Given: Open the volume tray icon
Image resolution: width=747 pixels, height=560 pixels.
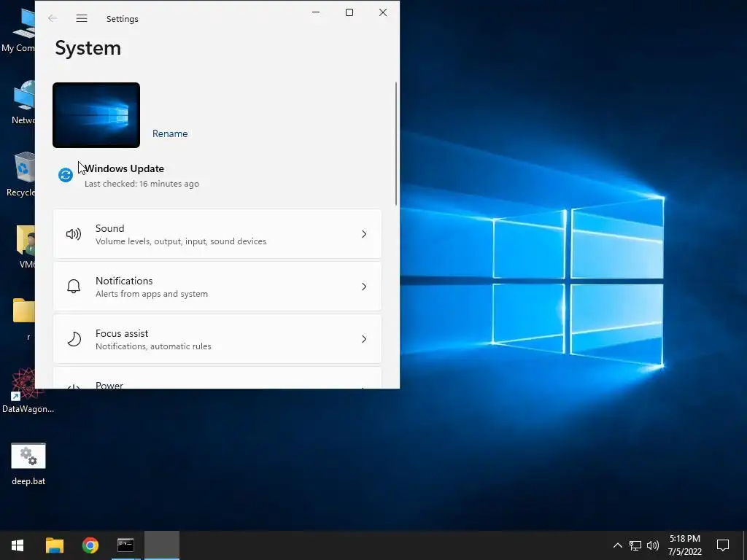Looking at the screenshot, I should 653,545.
